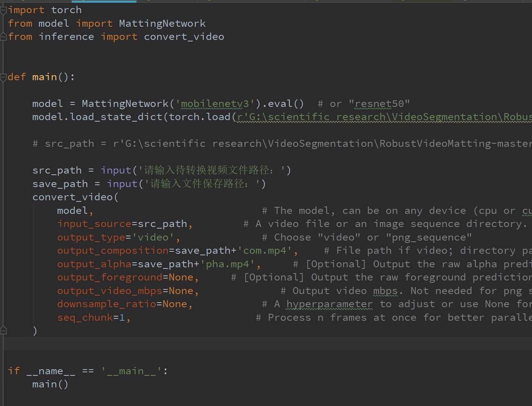Screen dimensions: 532x406
Task: Click the convert_video function call
Action: click(72, 197)
